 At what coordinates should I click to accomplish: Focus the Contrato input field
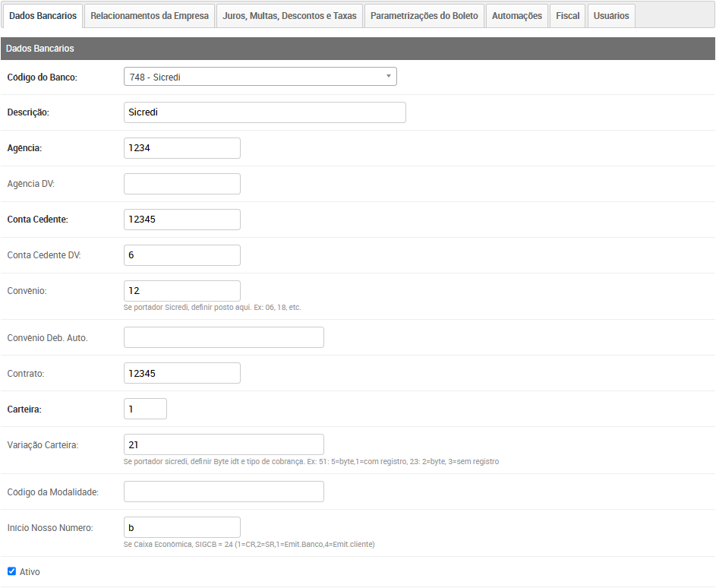coord(181,373)
